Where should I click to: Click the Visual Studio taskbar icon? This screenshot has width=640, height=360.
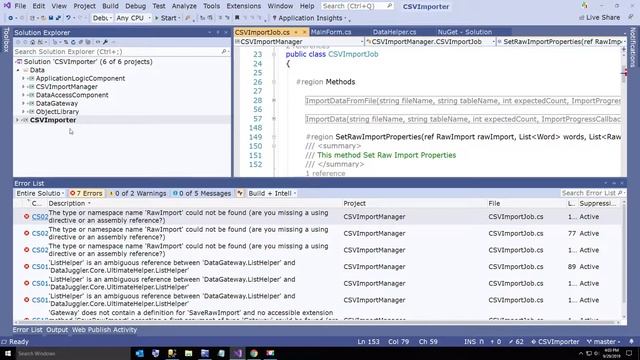pyautogui.click(x=238, y=353)
